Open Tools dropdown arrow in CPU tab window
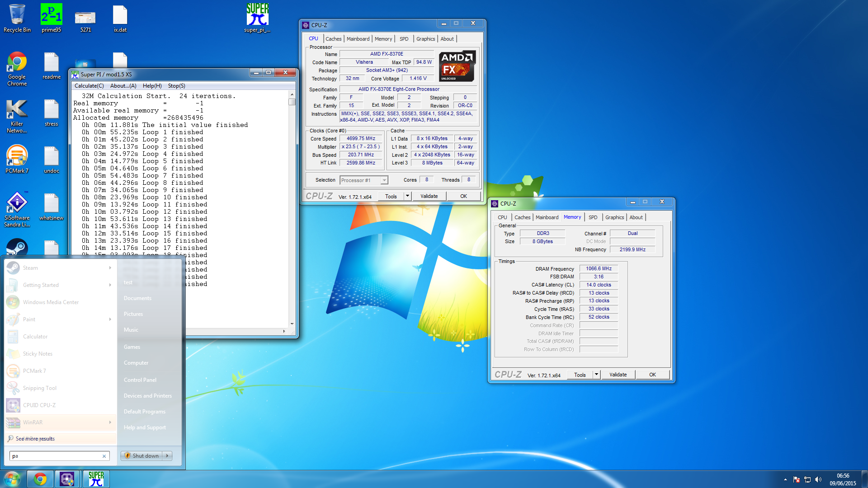868x488 pixels. click(407, 196)
